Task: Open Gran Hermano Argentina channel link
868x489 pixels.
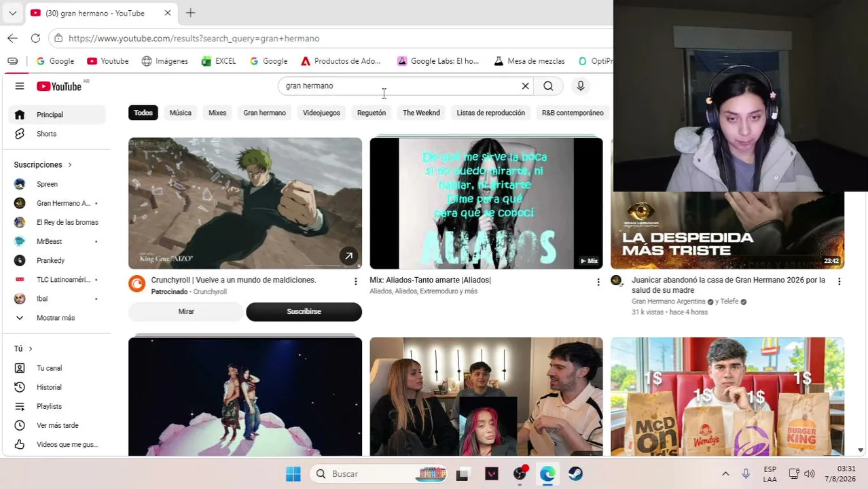Action: pyautogui.click(x=669, y=302)
